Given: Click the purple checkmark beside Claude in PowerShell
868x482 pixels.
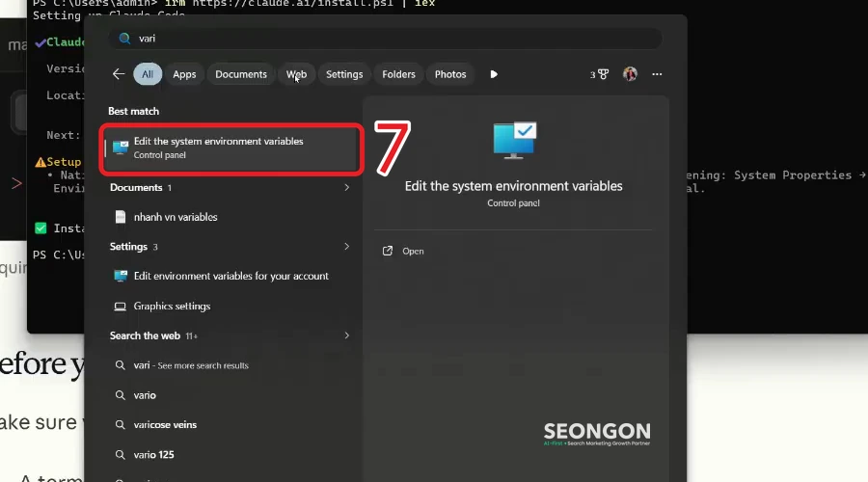Looking at the screenshot, I should [x=40, y=42].
